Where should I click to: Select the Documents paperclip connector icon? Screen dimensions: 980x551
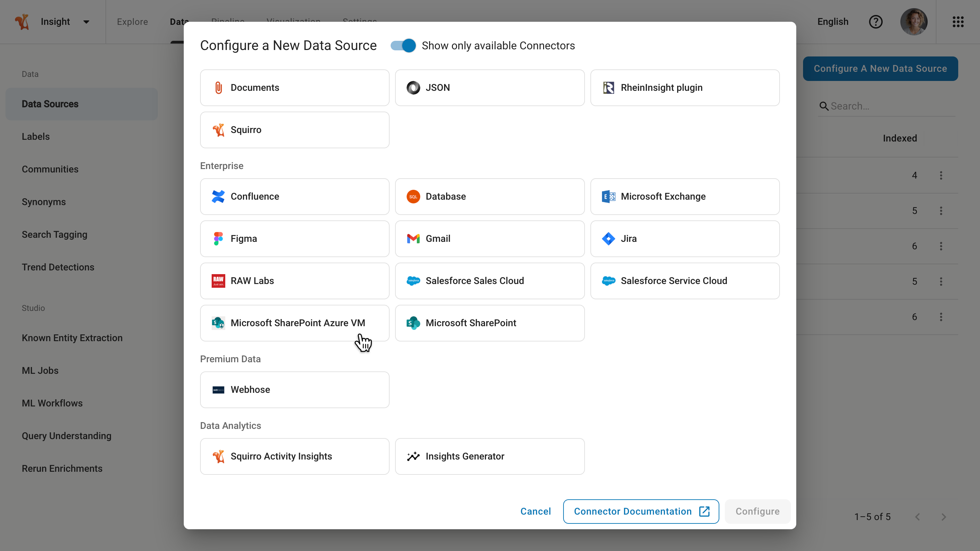tap(218, 87)
